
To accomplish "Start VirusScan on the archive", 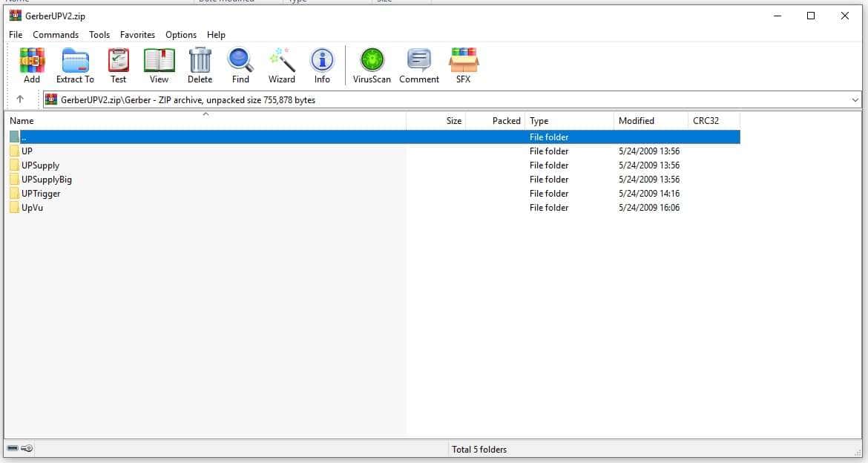I will [x=372, y=60].
